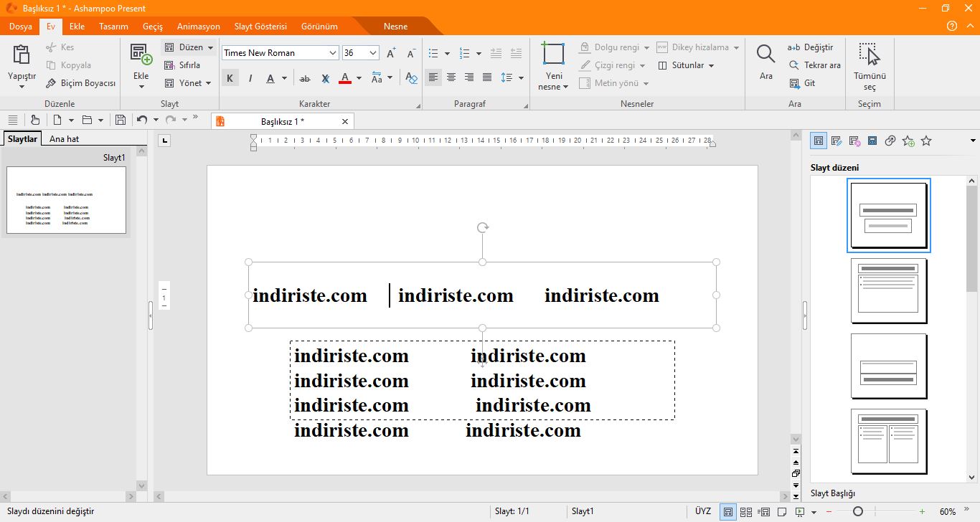This screenshot has width=980, height=522.
Task: Open the bullet list dropdown arrow
Action: [x=447, y=53]
